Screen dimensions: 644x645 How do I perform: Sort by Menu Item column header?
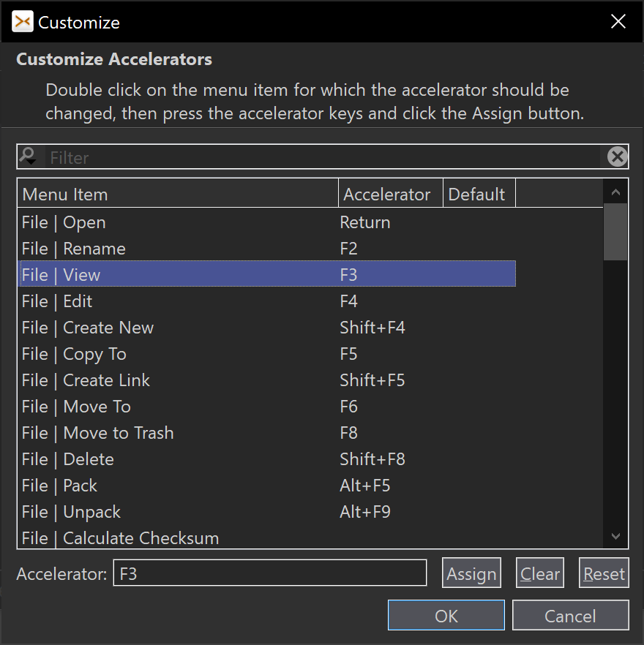177,195
